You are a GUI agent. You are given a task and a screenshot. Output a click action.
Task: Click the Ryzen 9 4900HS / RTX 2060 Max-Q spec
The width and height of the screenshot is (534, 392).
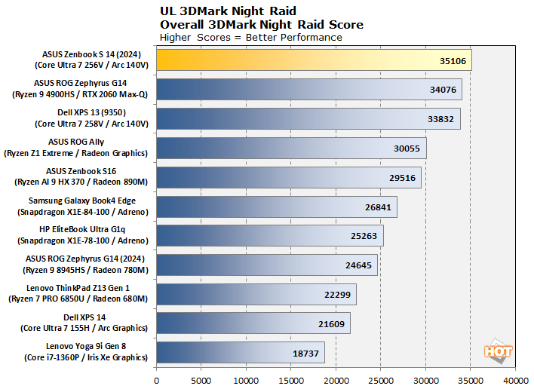tap(80, 94)
